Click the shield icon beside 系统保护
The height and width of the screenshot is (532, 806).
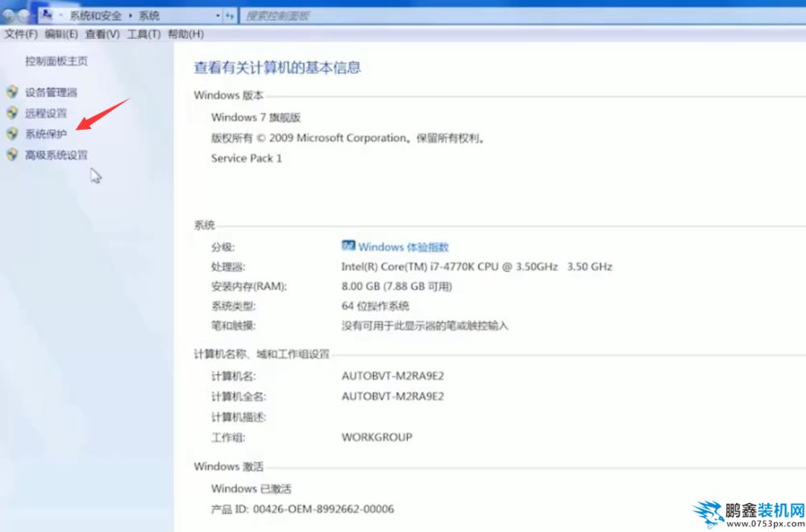12,134
